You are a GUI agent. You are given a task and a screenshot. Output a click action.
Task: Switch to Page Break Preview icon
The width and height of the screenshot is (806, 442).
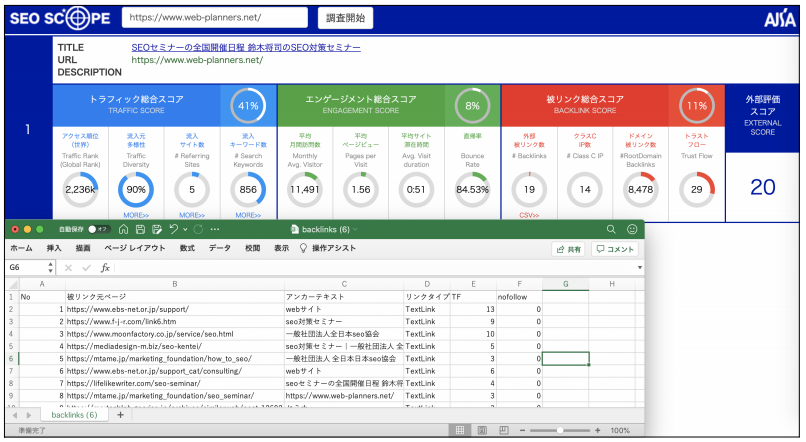click(504, 430)
